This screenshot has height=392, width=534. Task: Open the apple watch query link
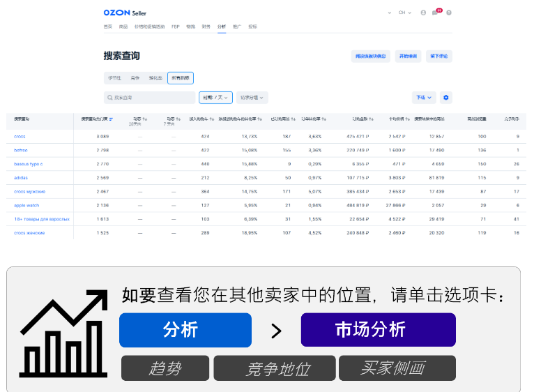coord(26,206)
